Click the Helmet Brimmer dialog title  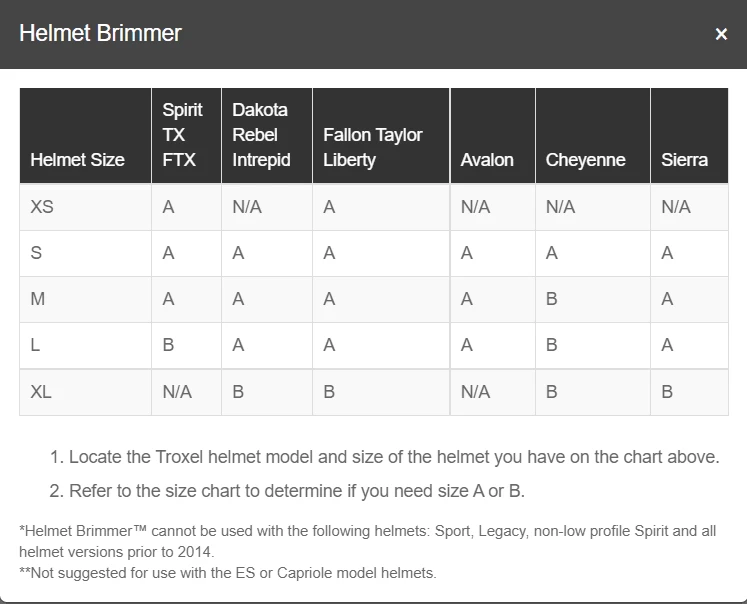(100, 33)
